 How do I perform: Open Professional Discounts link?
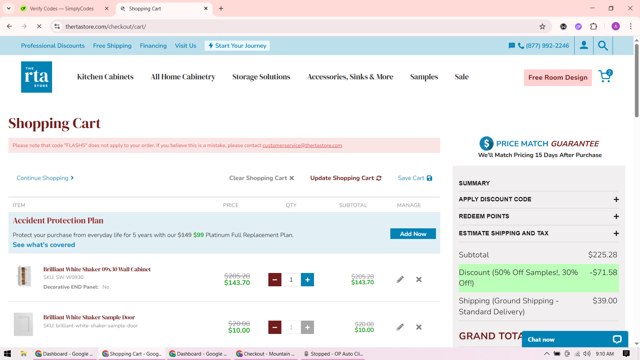tap(53, 46)
